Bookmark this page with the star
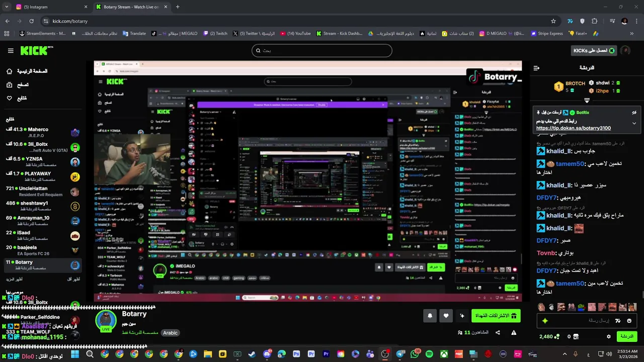The image size is (644, 362). click(x=553, y=21)
